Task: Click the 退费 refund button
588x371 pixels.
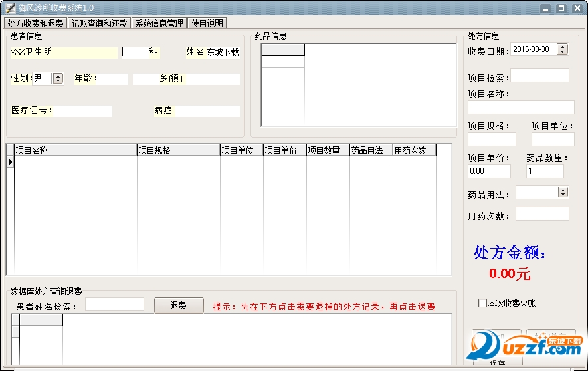Action: click(179, 305)
